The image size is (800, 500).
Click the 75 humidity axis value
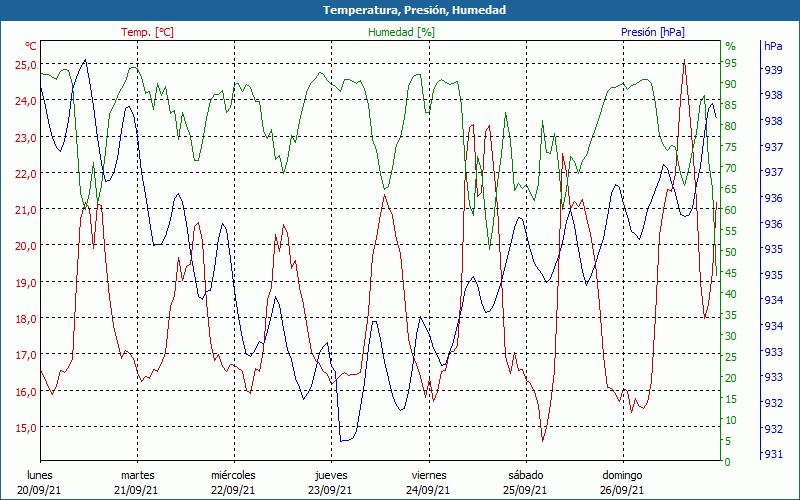point(731,147)
